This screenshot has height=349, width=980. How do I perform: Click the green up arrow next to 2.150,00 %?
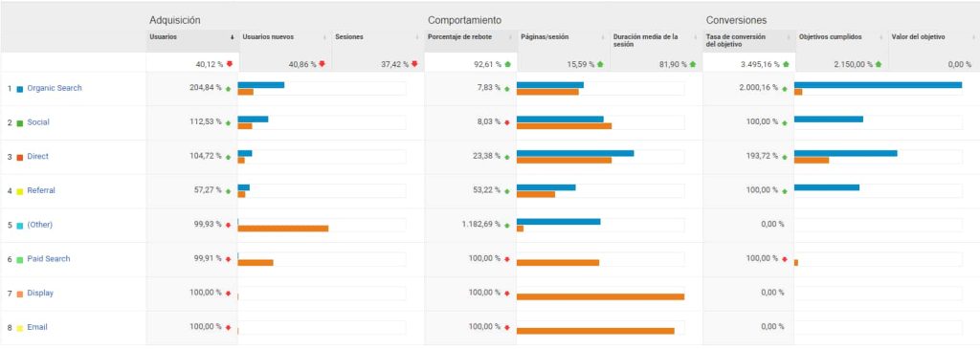tap(879, 64)
